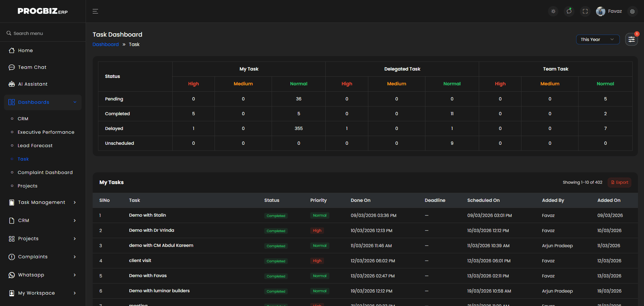Image resolution: width=644 pixels, height=306 pixels.
Task: Click the Dashboards grid icon
Action: pos(12,102)
